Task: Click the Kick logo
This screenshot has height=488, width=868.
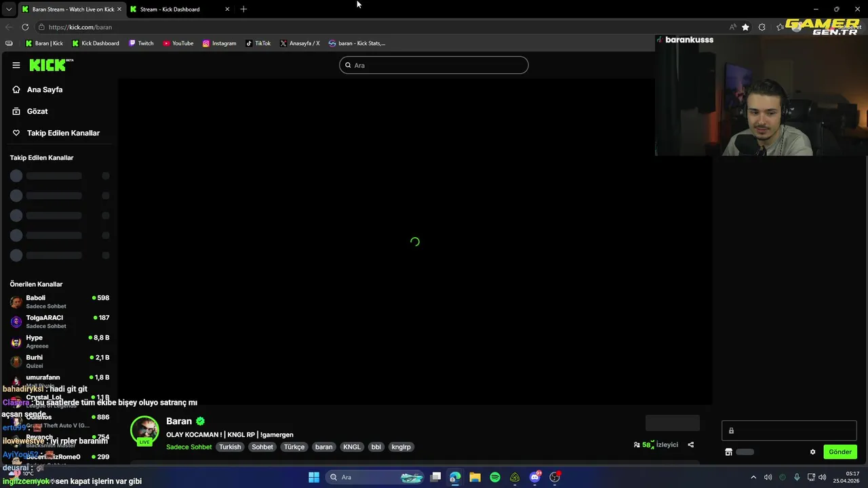Action: 51,65
